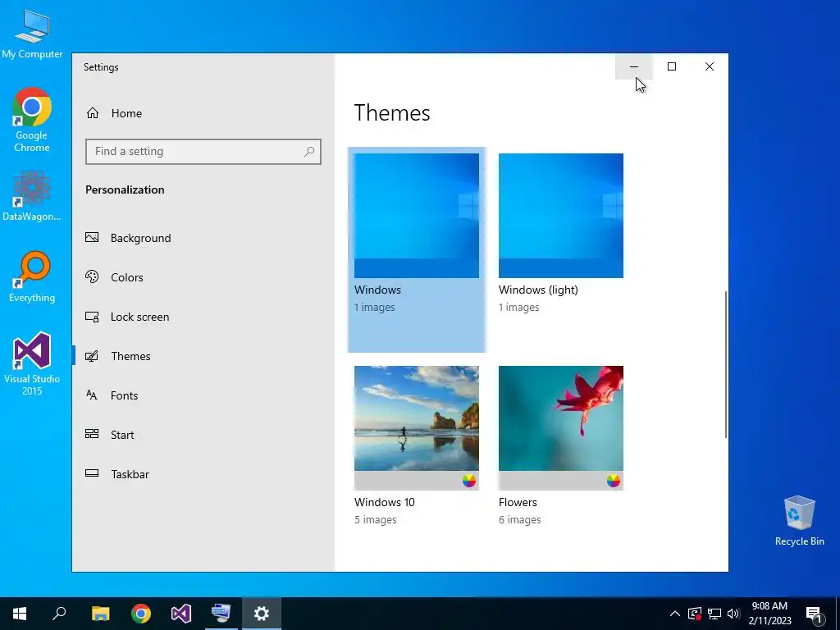Click the search magnifier in the settings box

click(309, 152)
